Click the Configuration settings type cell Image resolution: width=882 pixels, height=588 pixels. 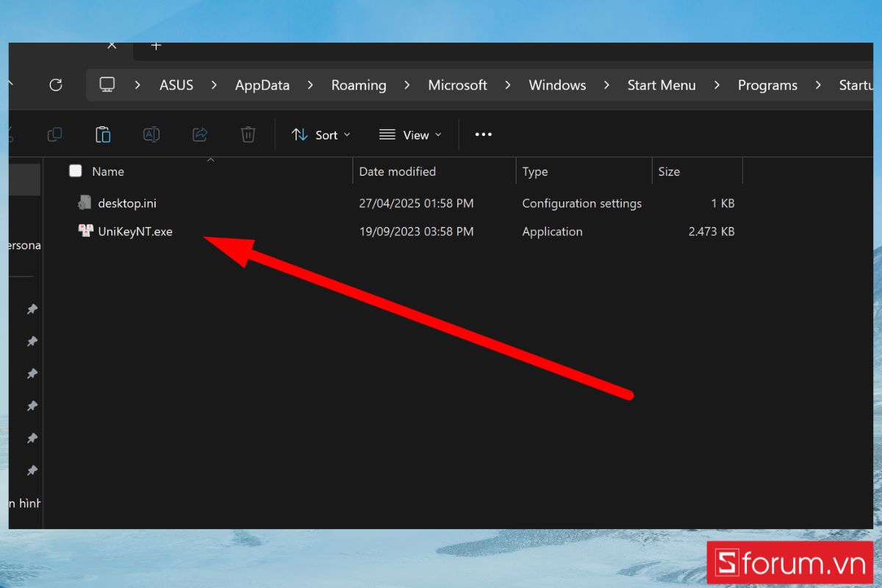click(x=582, y=203)
